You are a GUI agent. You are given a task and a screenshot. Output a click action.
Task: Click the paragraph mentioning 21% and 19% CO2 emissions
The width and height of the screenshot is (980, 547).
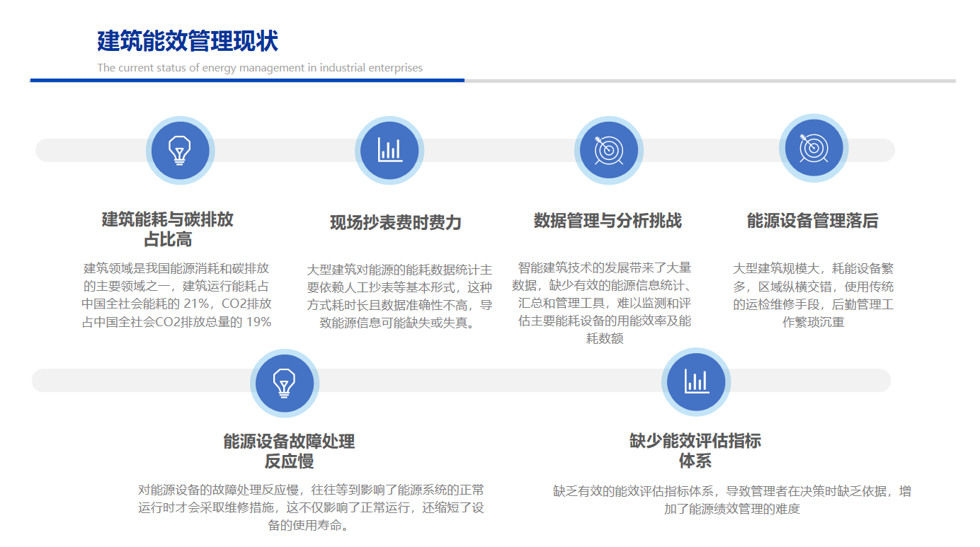(176, 295)
